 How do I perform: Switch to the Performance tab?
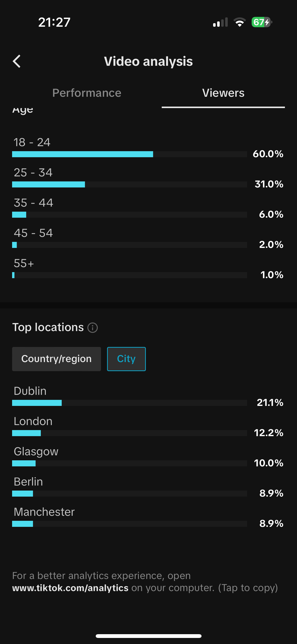[x=87, y=93]
